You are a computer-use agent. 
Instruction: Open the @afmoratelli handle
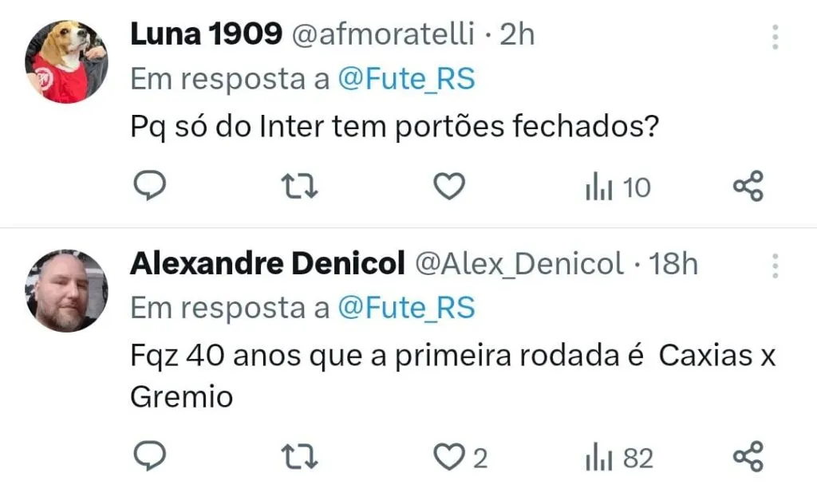coord(383,34)
